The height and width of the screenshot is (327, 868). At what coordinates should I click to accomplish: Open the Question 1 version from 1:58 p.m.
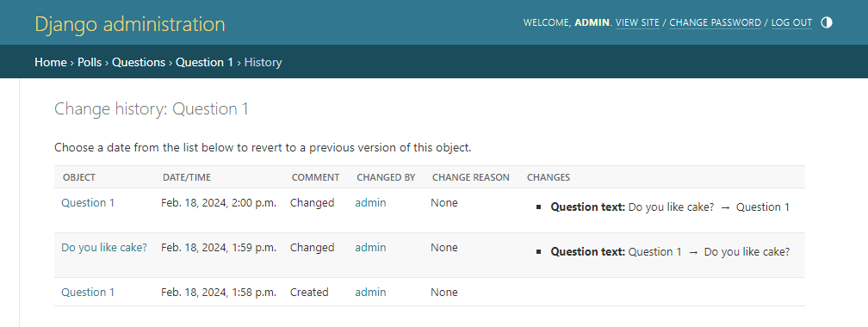pos(88,292)
